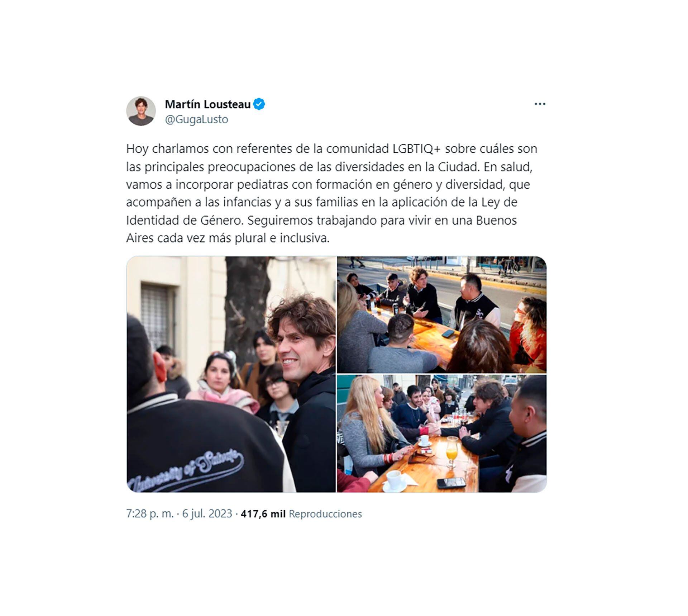
Task: Click the 6 jul. 2023 date
Action: click(207, 514)
